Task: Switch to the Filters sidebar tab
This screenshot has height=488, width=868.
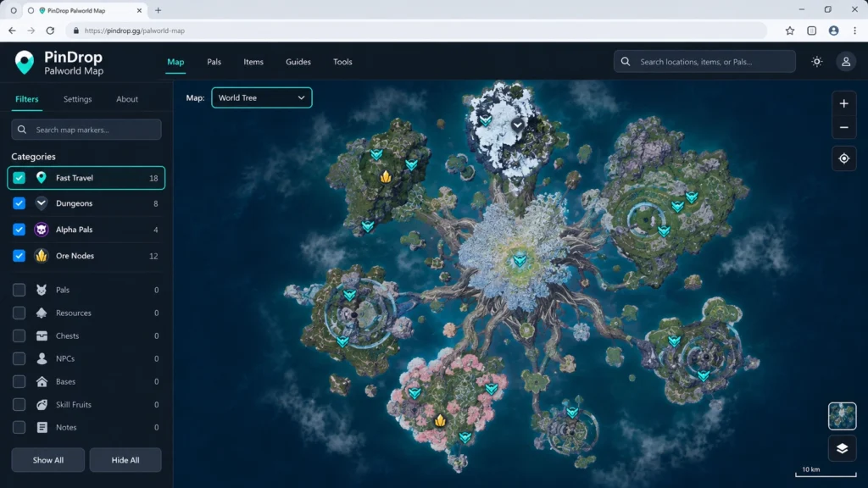Action: pyautogui.click(x=26, y=99)
